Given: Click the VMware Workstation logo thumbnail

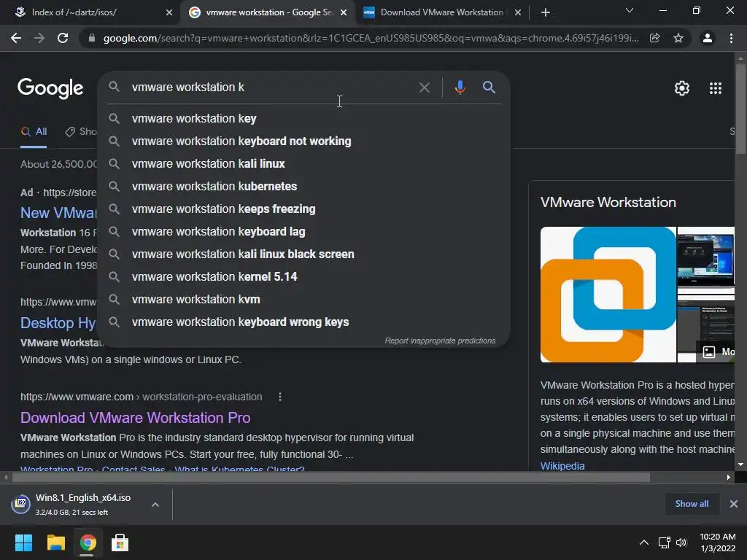Looking at the screenshot, I should [608, 295].
